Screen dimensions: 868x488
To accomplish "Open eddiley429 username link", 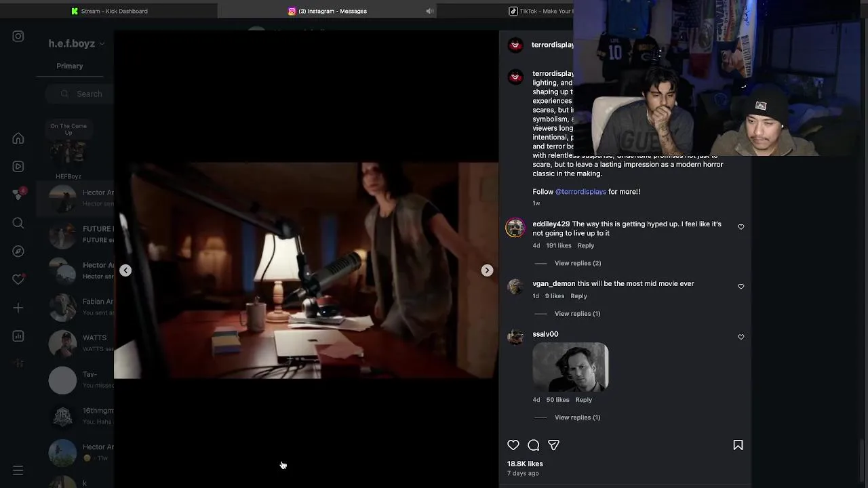I will [x=551, y=224].
